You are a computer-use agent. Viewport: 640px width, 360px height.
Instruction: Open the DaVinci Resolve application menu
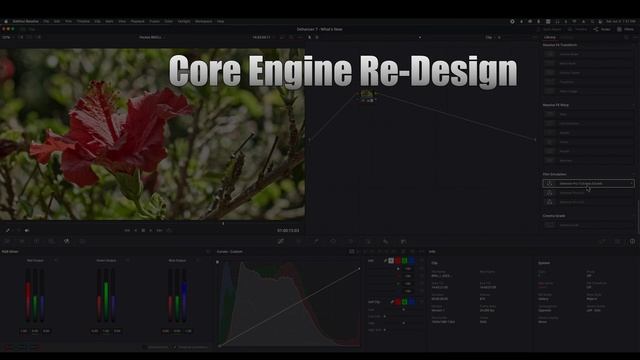25,21
